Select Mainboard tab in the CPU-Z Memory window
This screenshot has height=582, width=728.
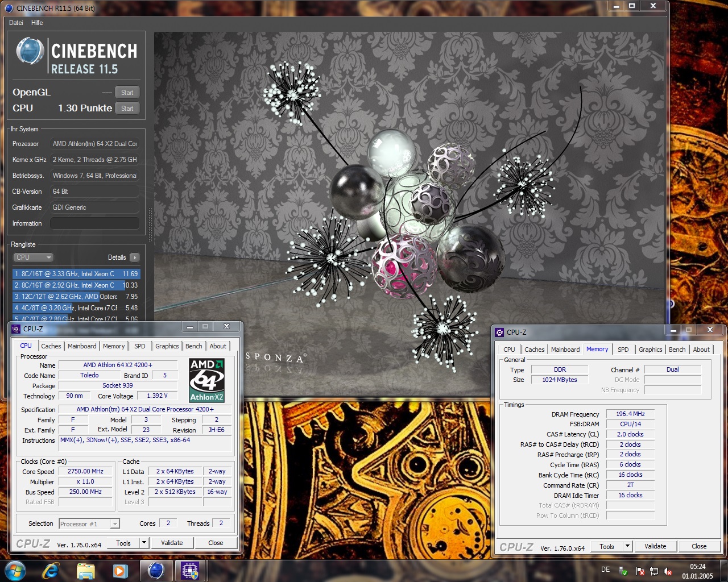(565, 350)
